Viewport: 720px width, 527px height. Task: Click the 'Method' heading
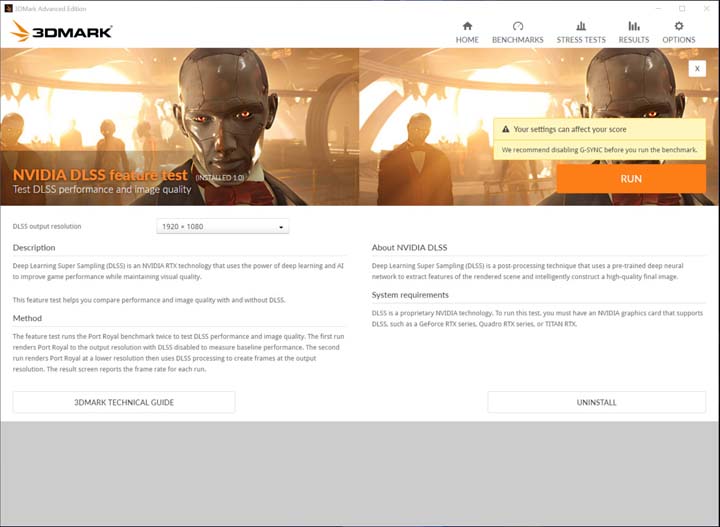(27, 318)
